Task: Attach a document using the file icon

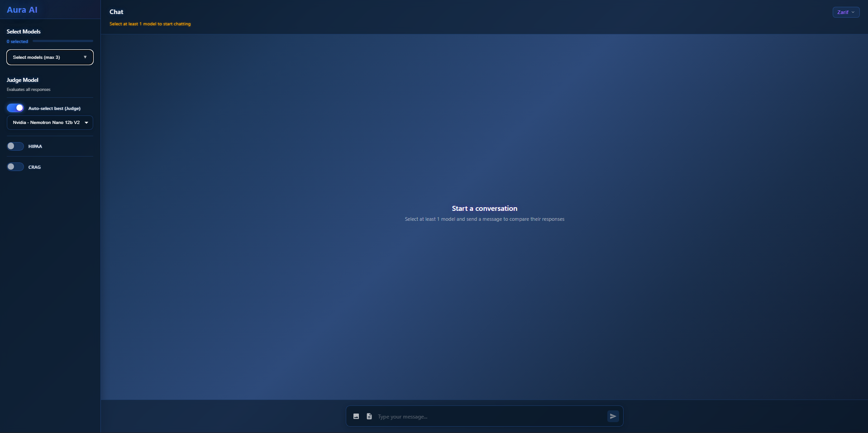Action: coord(369,416)
